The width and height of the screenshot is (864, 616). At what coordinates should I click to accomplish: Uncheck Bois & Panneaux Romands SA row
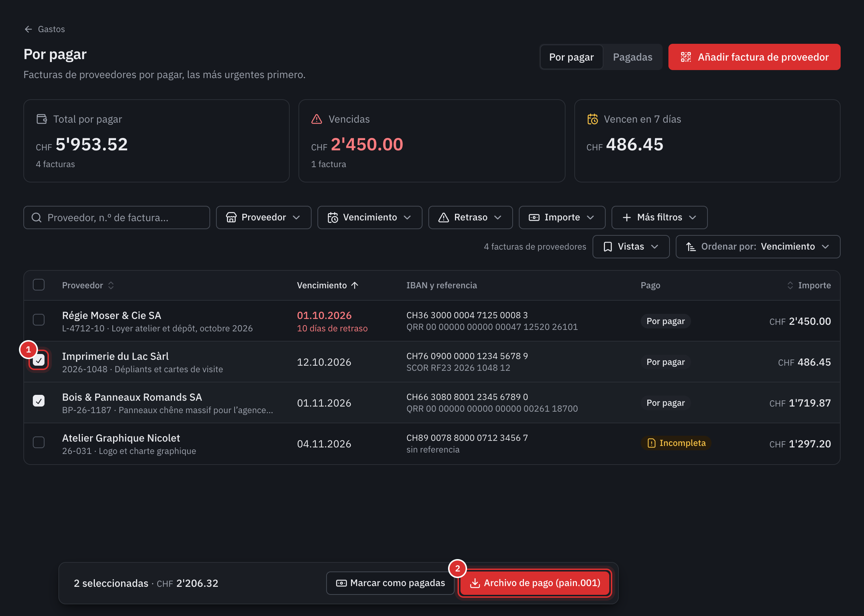point(39,401)
